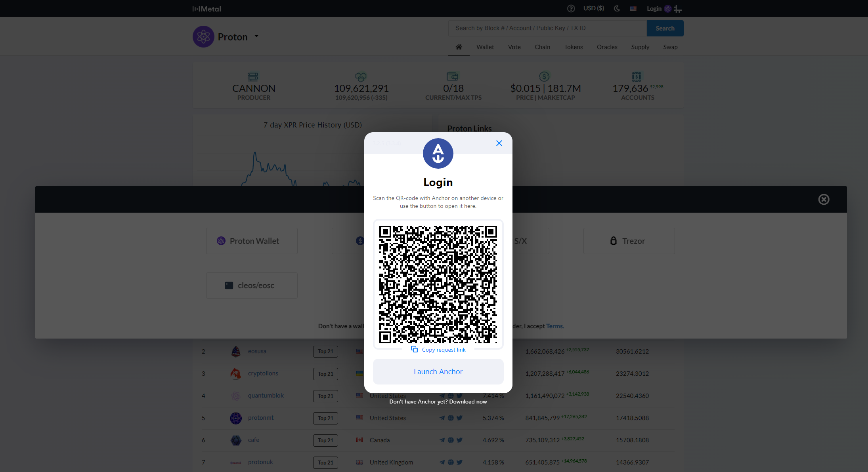Expand the language flag selector dropdown
Screen dimensions: 868x472
click(x=633, y=8)
